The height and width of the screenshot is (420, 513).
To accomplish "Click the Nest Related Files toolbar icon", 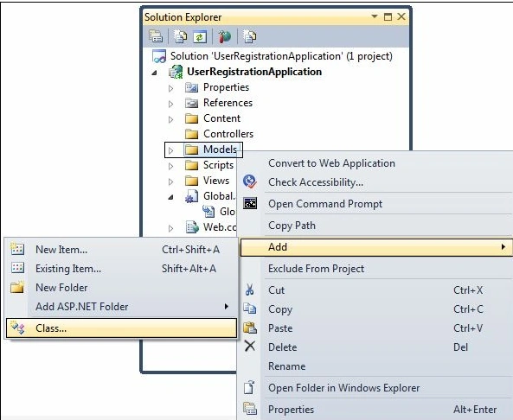I will click(x=250, y=36).
